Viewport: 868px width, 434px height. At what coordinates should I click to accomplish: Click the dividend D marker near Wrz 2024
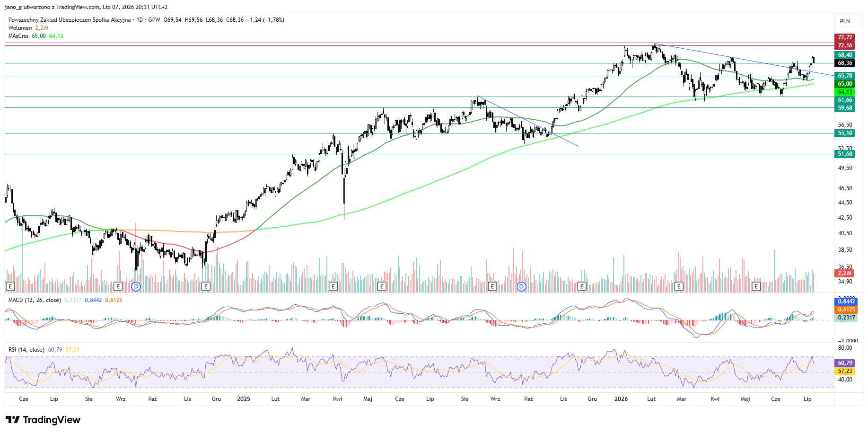[136, 286]
